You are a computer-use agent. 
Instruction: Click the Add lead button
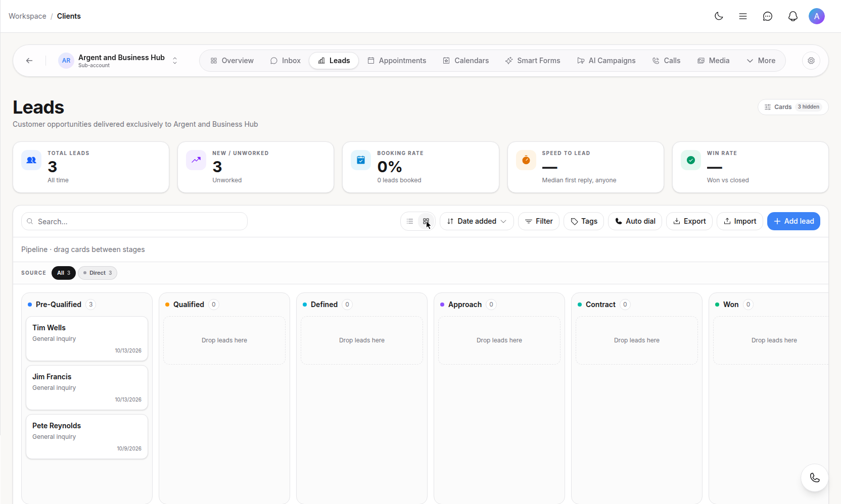793,221
